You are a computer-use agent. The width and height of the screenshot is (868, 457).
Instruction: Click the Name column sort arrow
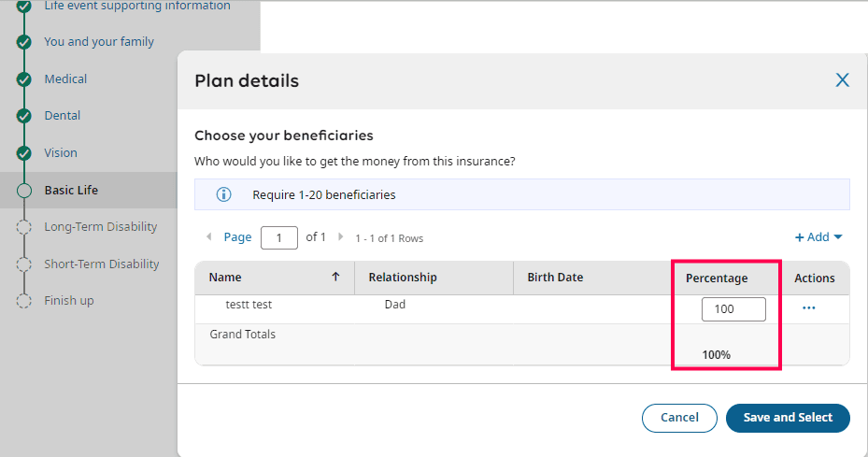[335, 278]
